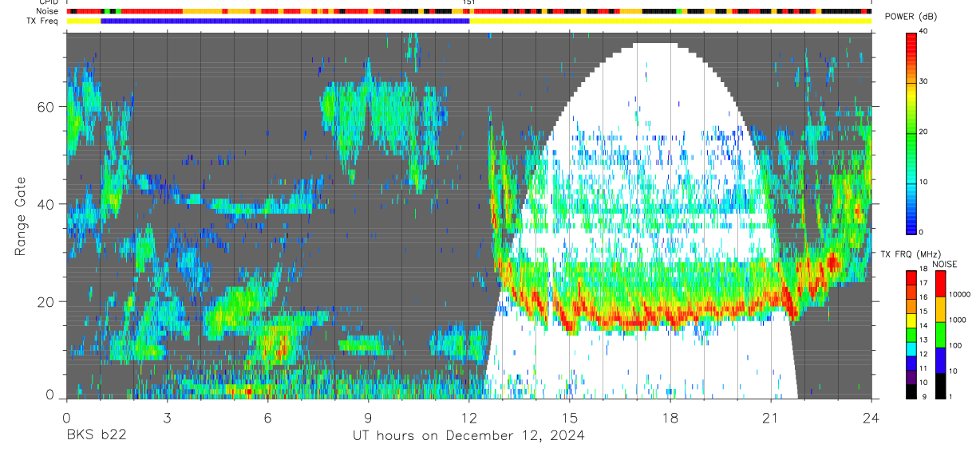This screenshot has width=980, height=452.
Task: Click the "20" tick on the Range Gate axis
Action: (x=46, y=301)
